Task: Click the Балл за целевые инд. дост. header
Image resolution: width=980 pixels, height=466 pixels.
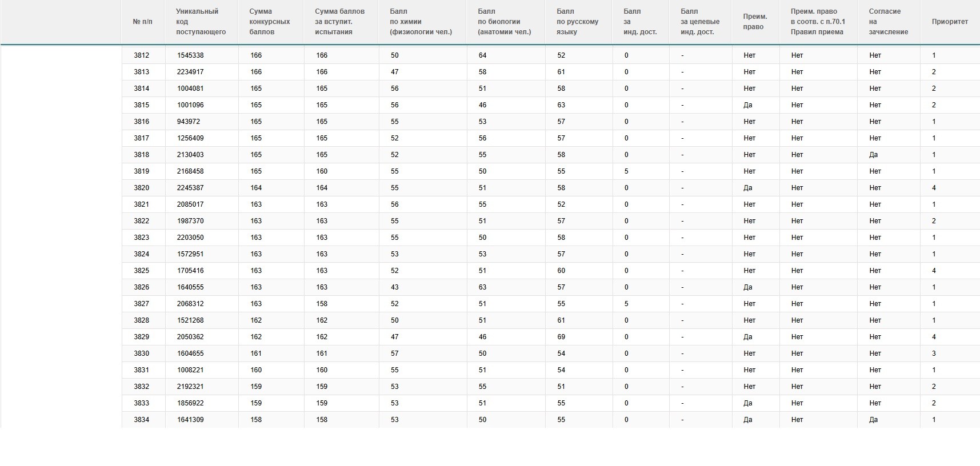Action: [x=700, y=22]
